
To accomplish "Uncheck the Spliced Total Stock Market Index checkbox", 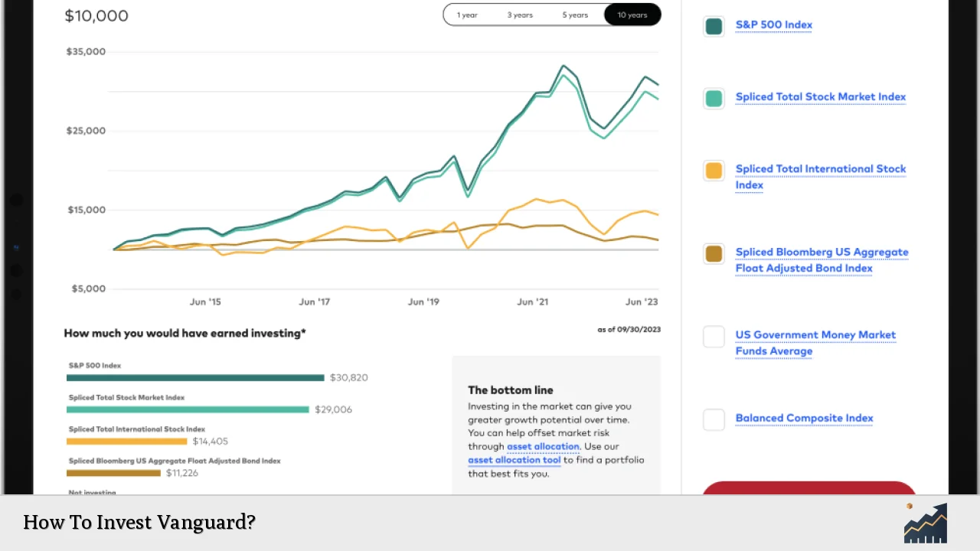I will click(x=714, y=98).
